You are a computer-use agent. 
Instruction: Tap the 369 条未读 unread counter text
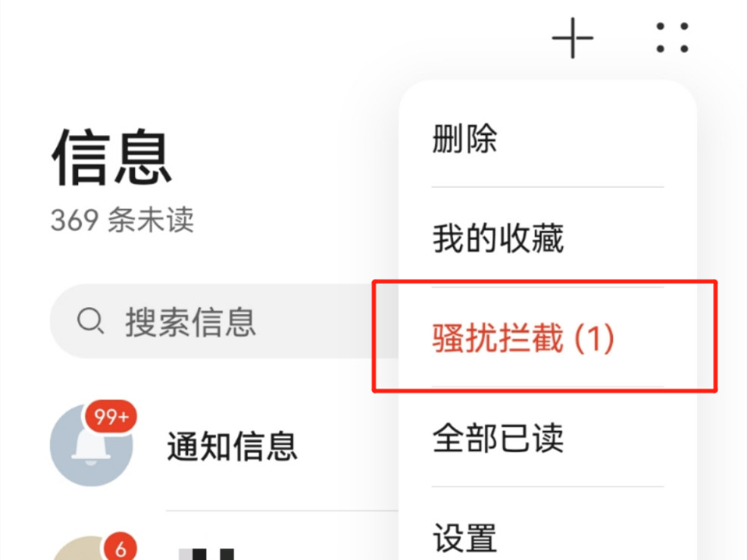pos(123,220)
